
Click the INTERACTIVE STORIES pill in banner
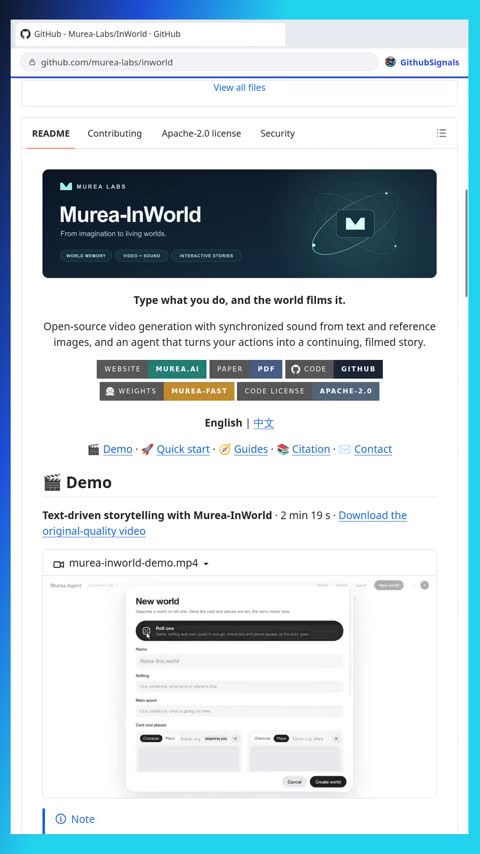coord(206,255)
